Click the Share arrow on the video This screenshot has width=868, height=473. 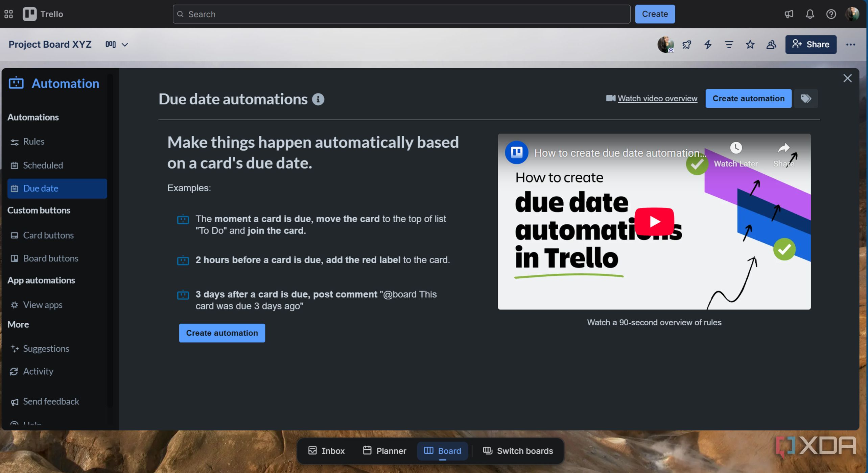[783, 154]
